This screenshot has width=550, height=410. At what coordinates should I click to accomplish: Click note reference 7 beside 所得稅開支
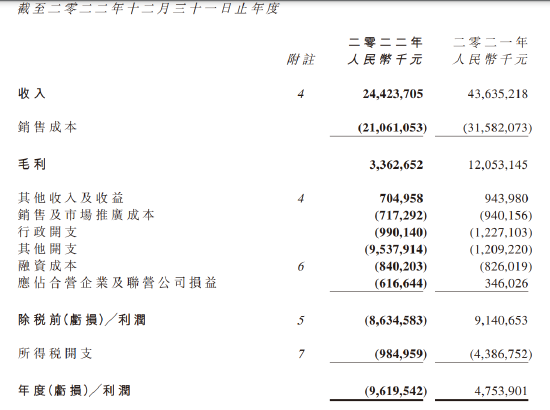coord(301,354)
